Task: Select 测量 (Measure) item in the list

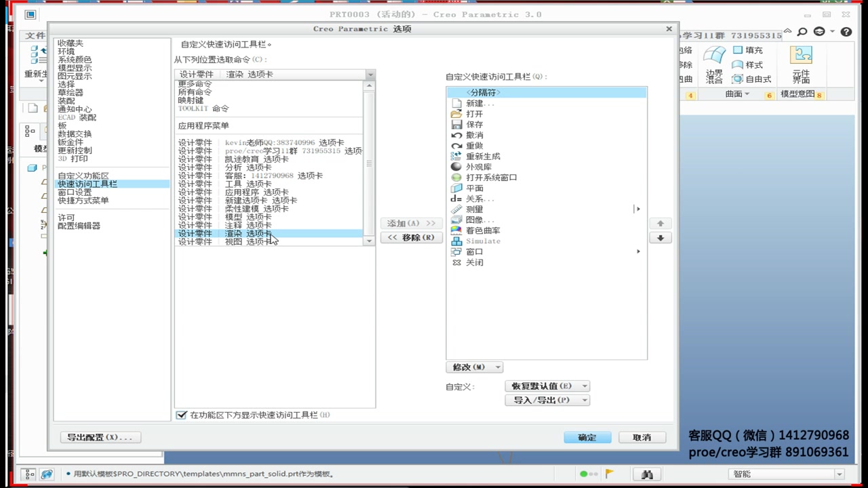Action: tap(547, 209)
